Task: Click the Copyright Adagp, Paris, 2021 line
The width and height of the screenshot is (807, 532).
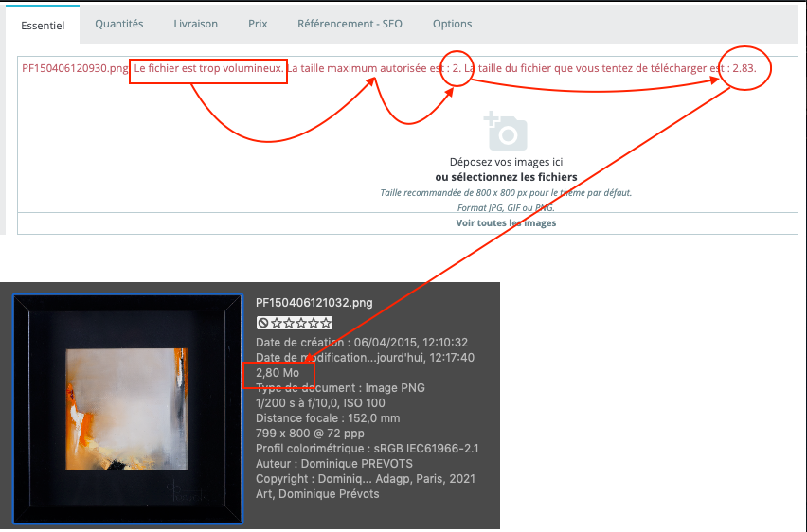Action: click(366, 479)
